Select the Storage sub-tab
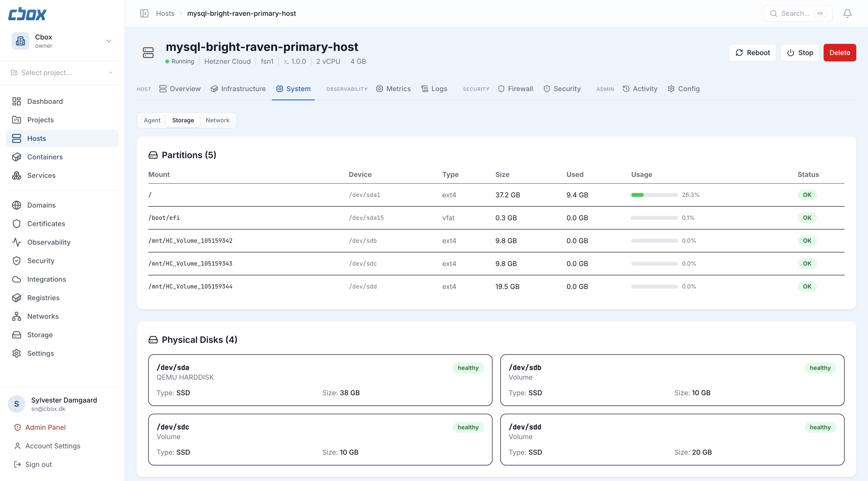 point(183,120)
